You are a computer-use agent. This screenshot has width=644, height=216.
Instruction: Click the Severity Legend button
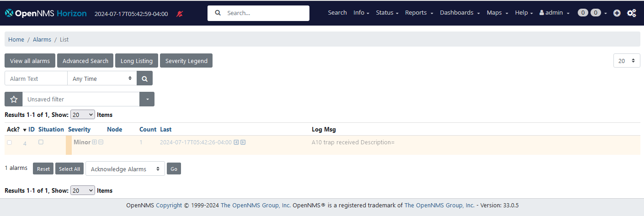[186, 61]
